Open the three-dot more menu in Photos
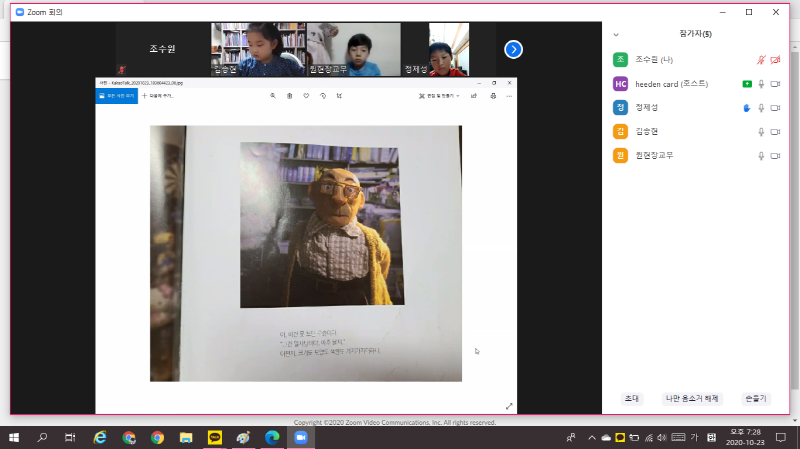Viewport: 800px width, 449px height. [509, 96]
